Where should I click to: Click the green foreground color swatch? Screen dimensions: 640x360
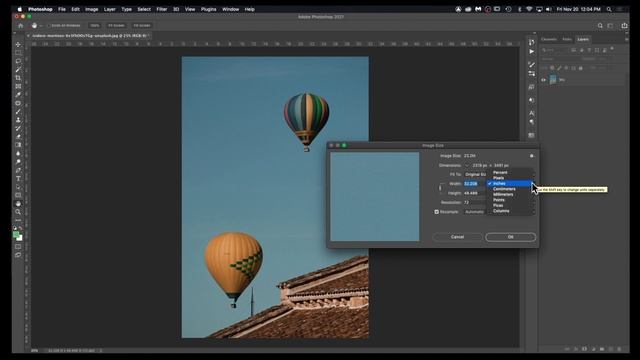click(x=16, y=235)
